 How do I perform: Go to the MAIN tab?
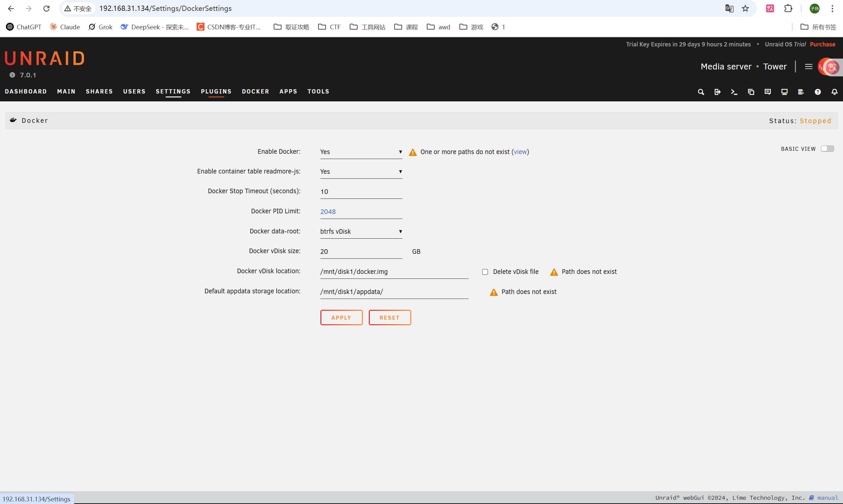click(66, 92)
